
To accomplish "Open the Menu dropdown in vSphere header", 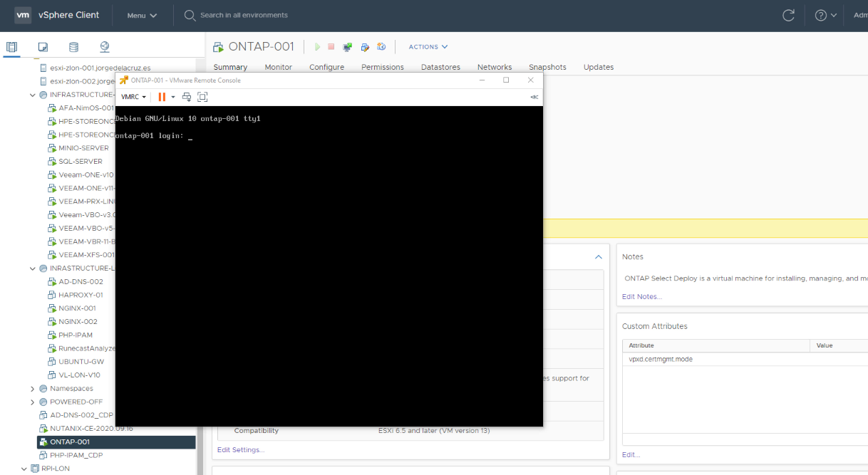I will tap(142, 15).
